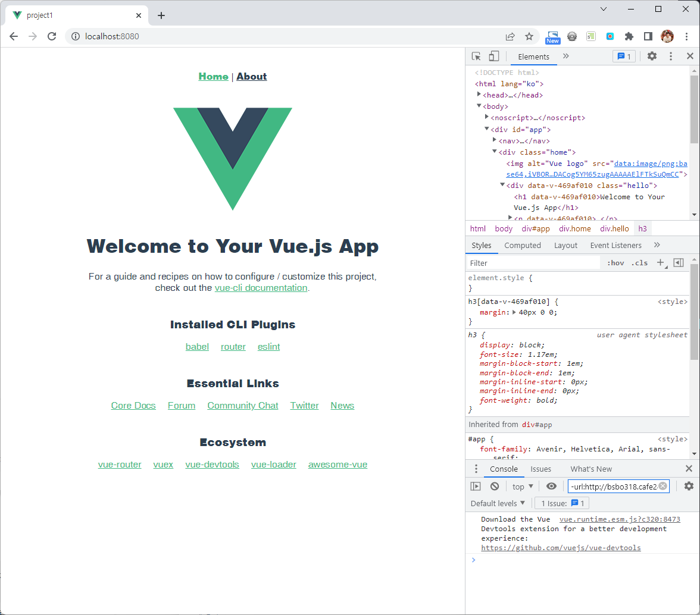Toggle the :hov element state panel
The height and width of the screenshot is (615, 700).
pos(615,263)
